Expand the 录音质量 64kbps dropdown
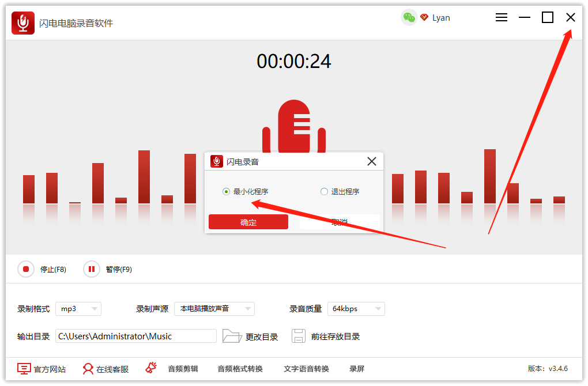Viewport: 588px width, 386px height. [356, 309]
